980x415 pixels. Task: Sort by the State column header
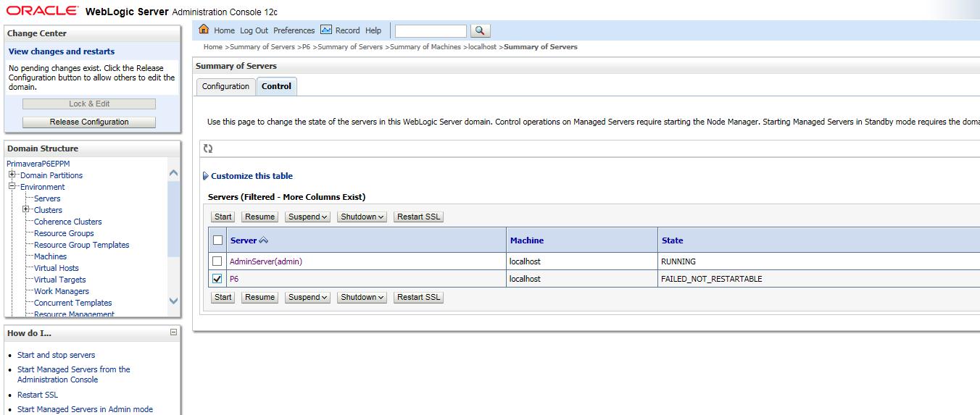[x=672, y=240]
